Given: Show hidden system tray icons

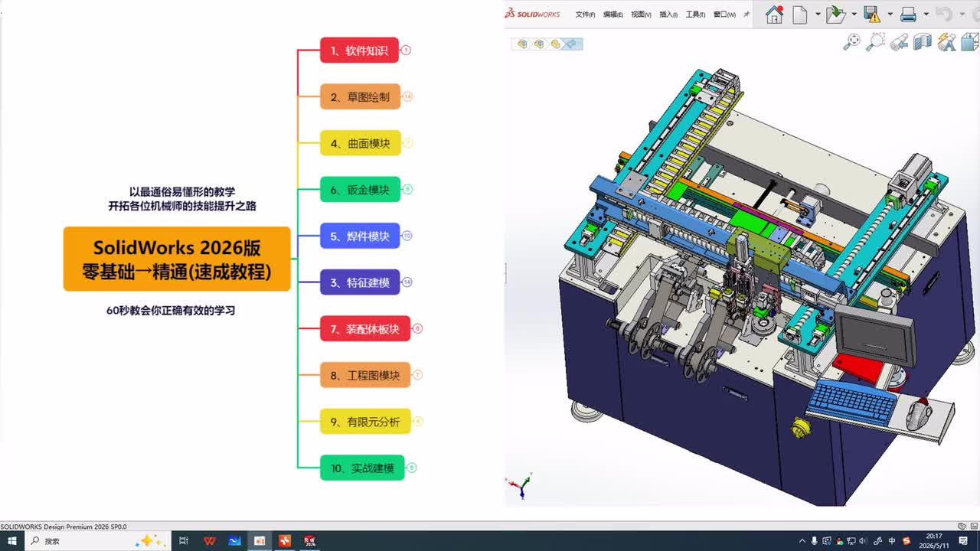Looking at the screenshot, I should click(x=802, y=541).
